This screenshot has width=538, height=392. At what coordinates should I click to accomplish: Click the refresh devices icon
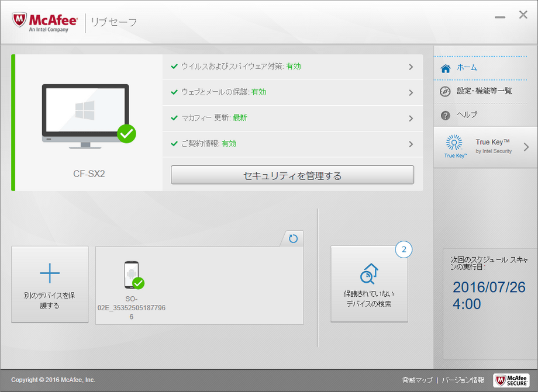pyautogui.click(x=293, y=238)
